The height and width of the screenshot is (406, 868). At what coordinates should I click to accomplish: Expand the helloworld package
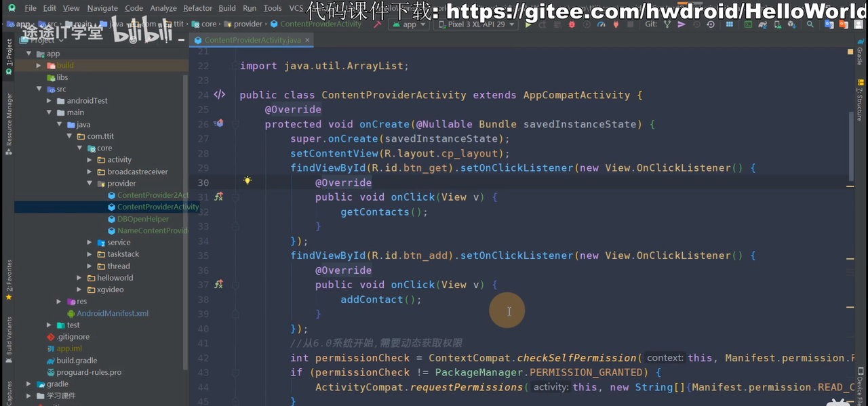(79, 278)
